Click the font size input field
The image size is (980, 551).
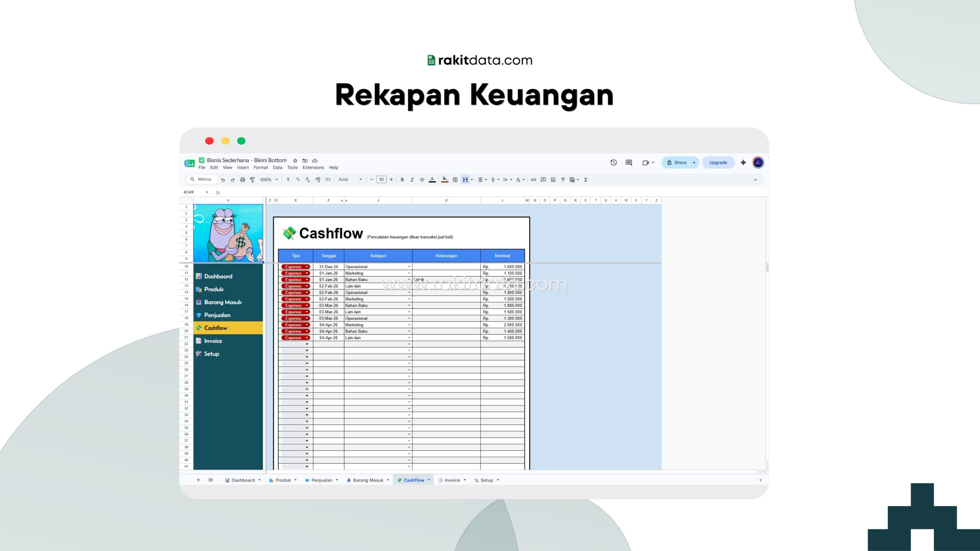coord(381,179)
